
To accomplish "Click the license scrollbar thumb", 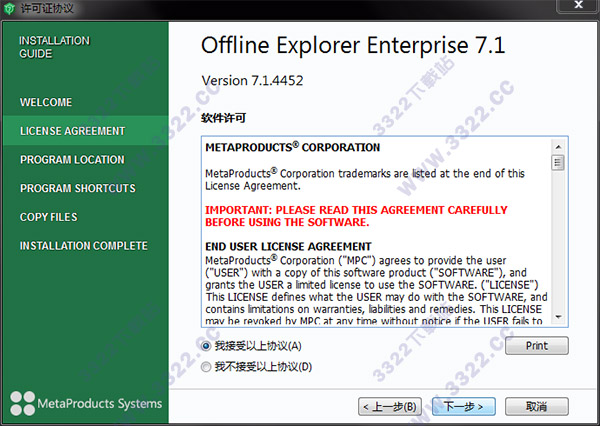I will click(x=558, y=163).
